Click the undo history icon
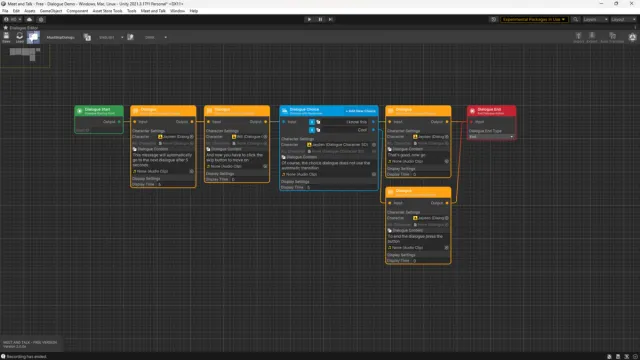This screenshot has width=640, height=360. pos(493,19)
